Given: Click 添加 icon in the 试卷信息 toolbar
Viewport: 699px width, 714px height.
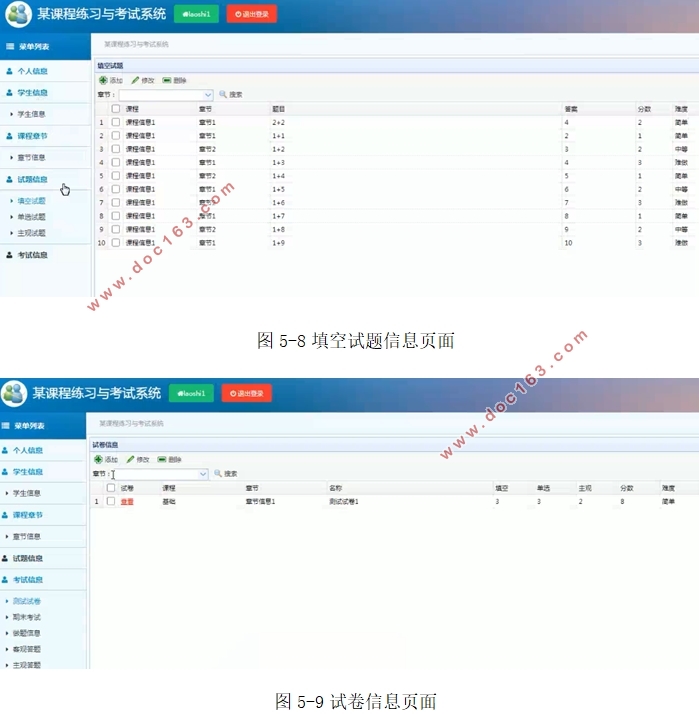Looking at the screenshot, I should [x=98, y=459].
